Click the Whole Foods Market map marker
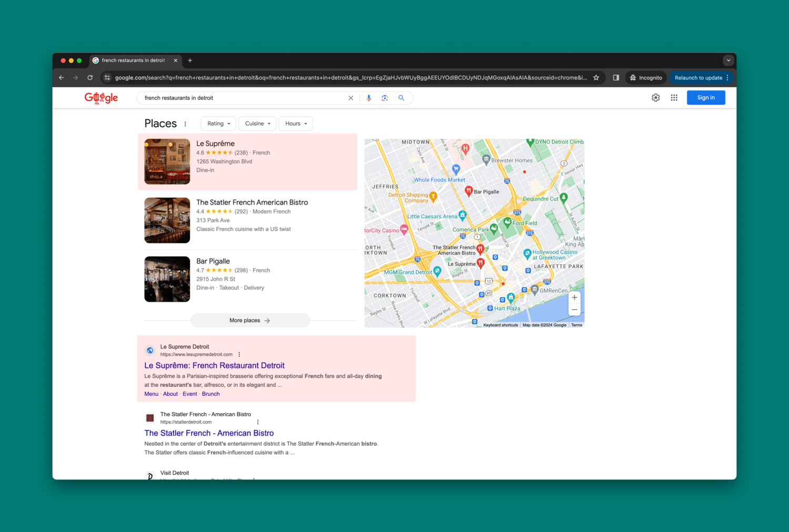The width and height of the screenshot is (789, 532). (456, 169)
